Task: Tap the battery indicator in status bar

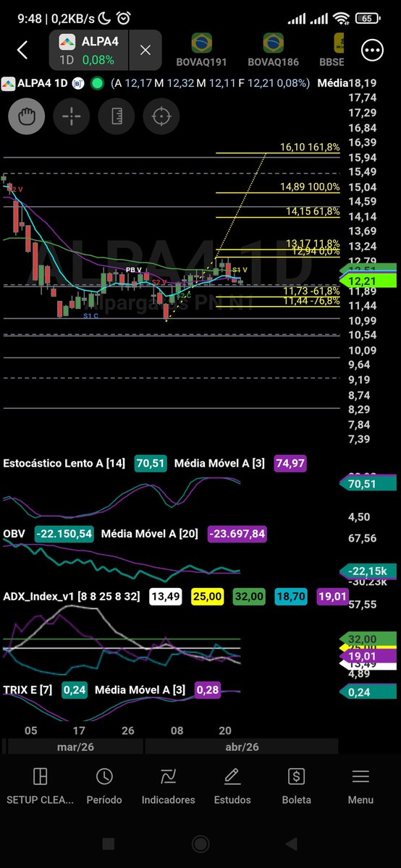Action: point(368,18)
